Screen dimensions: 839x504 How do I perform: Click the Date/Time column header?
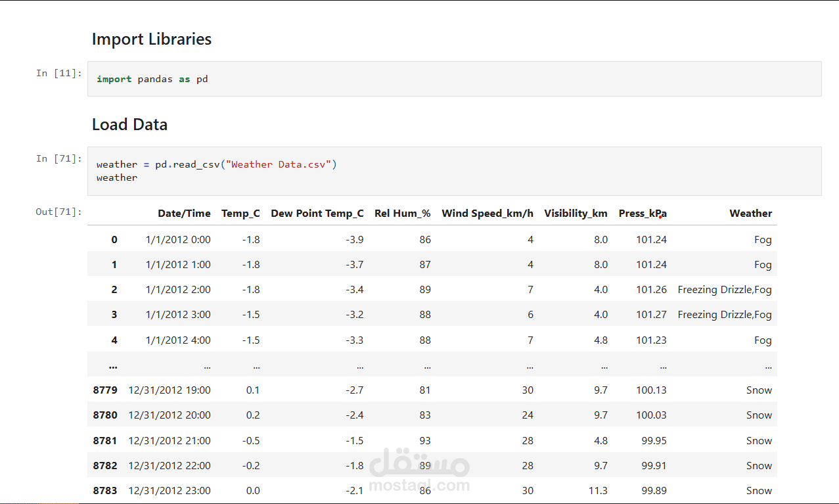click(x=184, y=214)
